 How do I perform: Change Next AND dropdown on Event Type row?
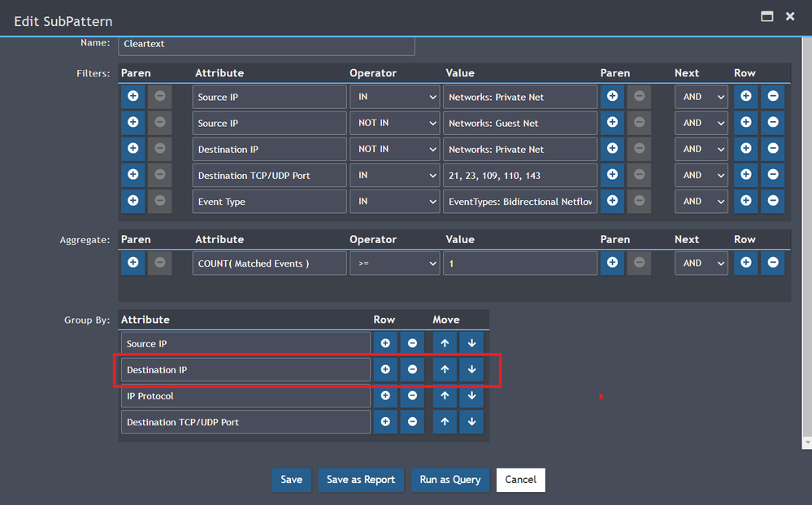pyautogui.click(x=701, y=202)
